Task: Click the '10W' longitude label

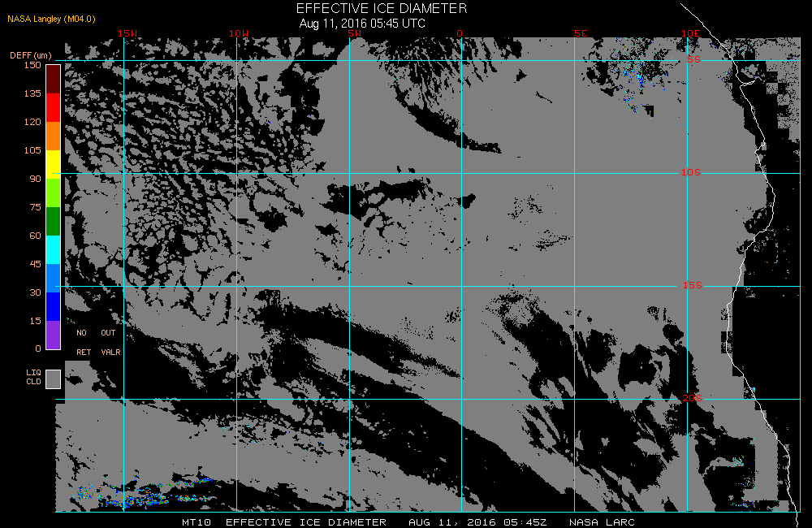Action: point(239,33)
